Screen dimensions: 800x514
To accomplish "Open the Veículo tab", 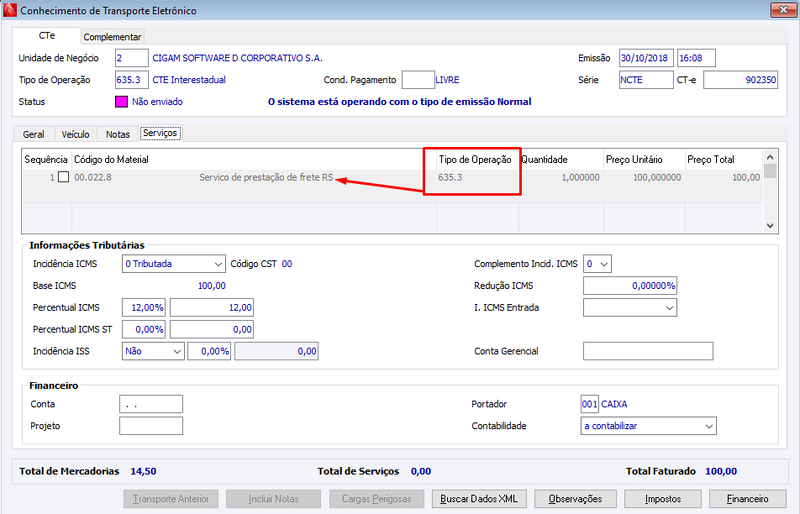I will click(x=76, y=134).
